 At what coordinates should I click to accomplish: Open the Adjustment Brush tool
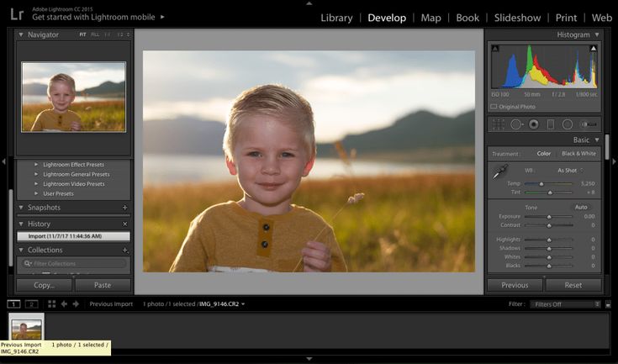589,124
